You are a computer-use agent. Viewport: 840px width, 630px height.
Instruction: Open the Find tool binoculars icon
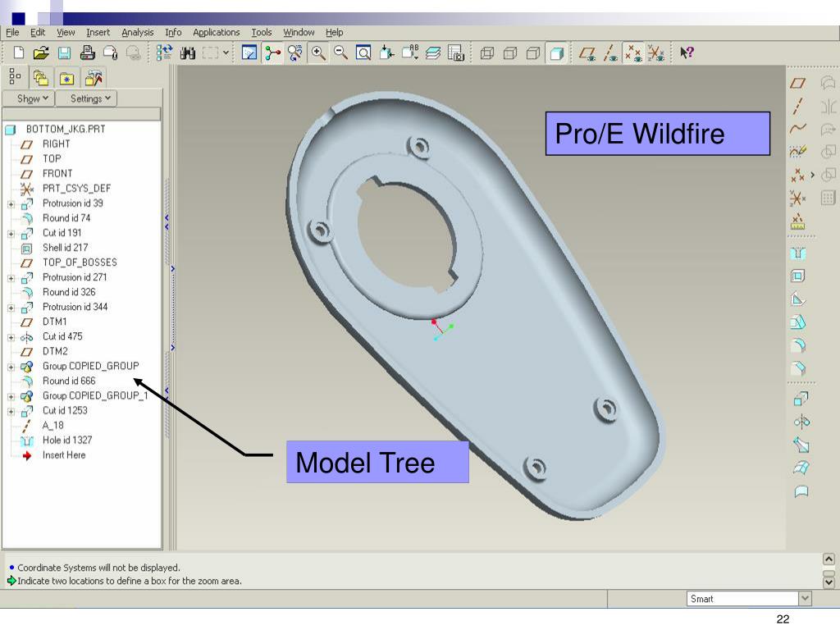(188, 52)
